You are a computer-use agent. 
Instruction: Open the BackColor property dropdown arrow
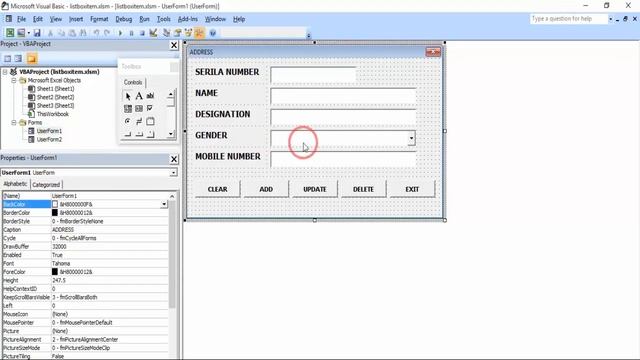[x=164, y=204]
